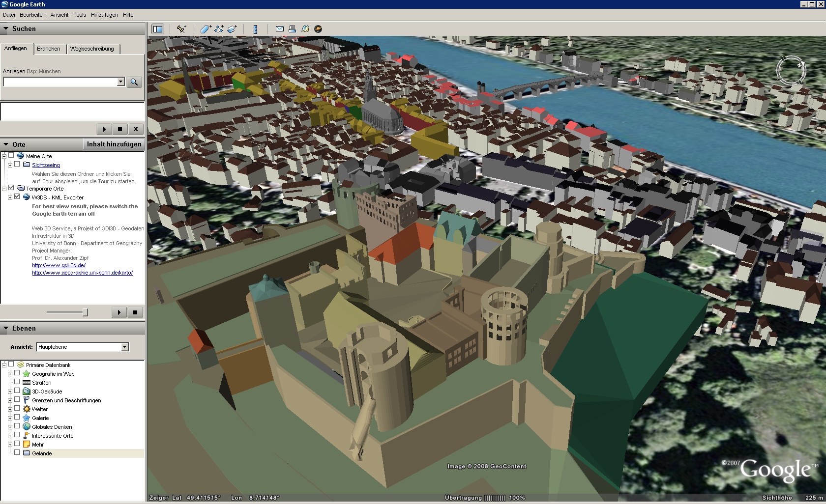Viewport: 826px width, 504px height.
Task: Click the 3D-Gebäude building icon
Action: (27, 391)
